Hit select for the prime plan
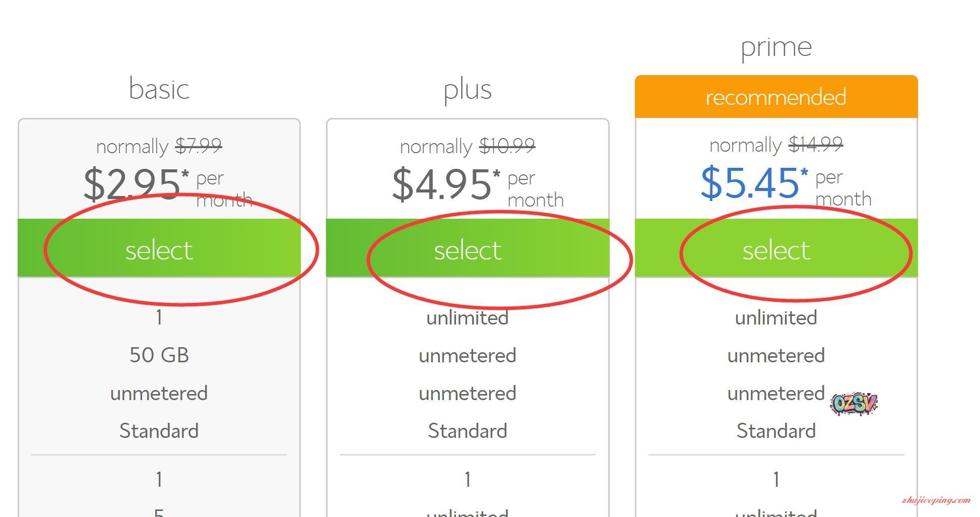Screen dimensions: 980x517 pos(776,249)
